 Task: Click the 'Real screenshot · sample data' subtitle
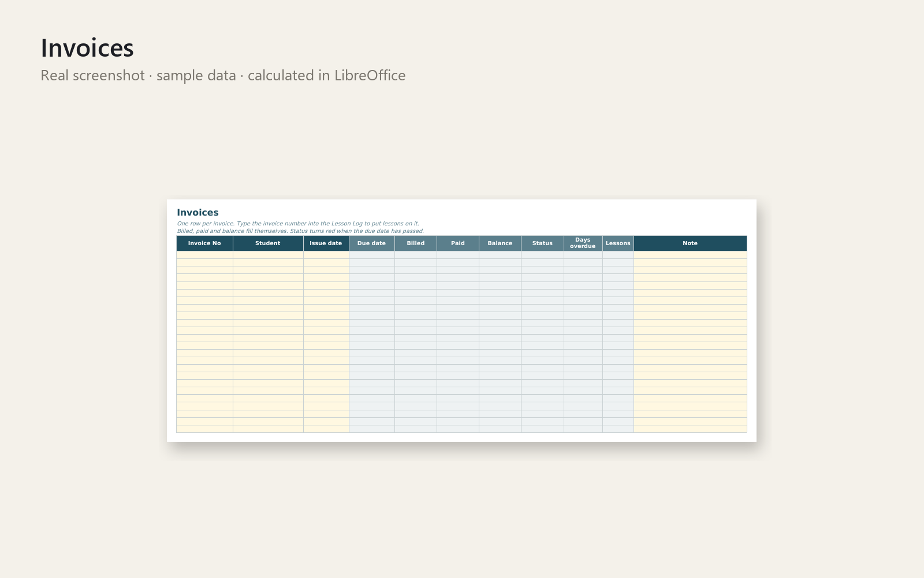pos(223,76)
